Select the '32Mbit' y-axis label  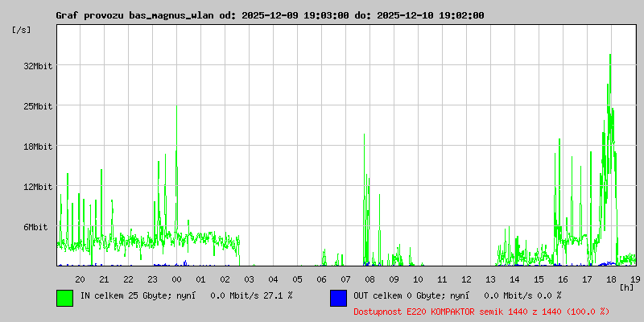[x=38, y=66]
